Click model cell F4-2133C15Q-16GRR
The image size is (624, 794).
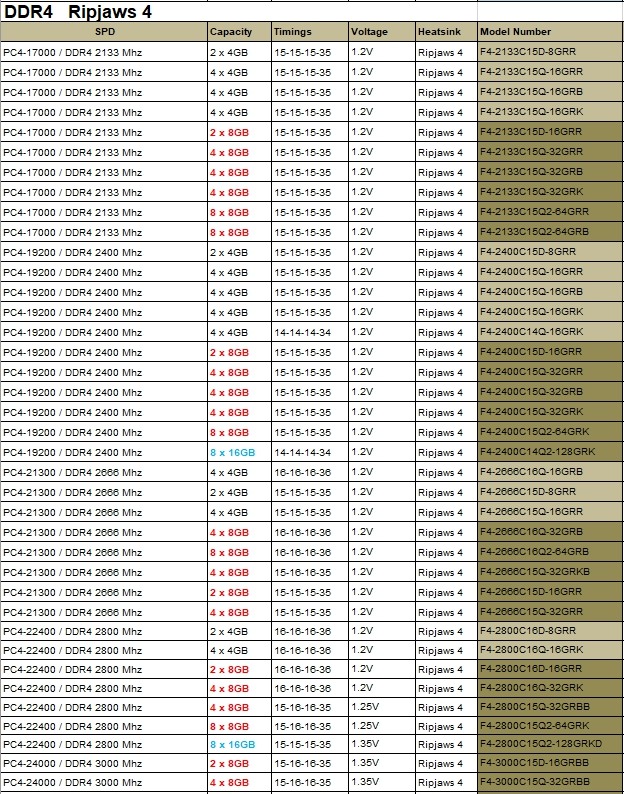(550, 72)
